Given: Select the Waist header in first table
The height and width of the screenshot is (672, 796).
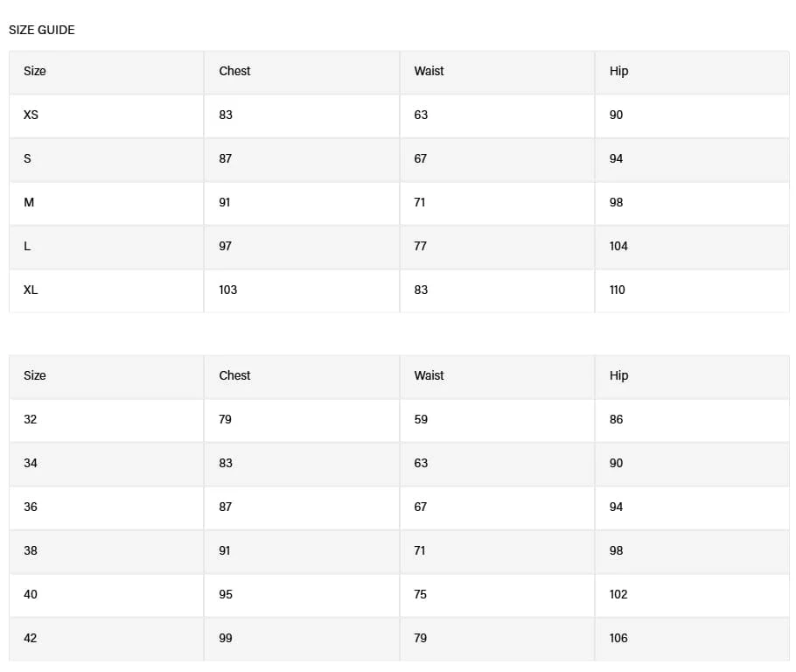Looking at the screenshot, I should tap(429, 71).
